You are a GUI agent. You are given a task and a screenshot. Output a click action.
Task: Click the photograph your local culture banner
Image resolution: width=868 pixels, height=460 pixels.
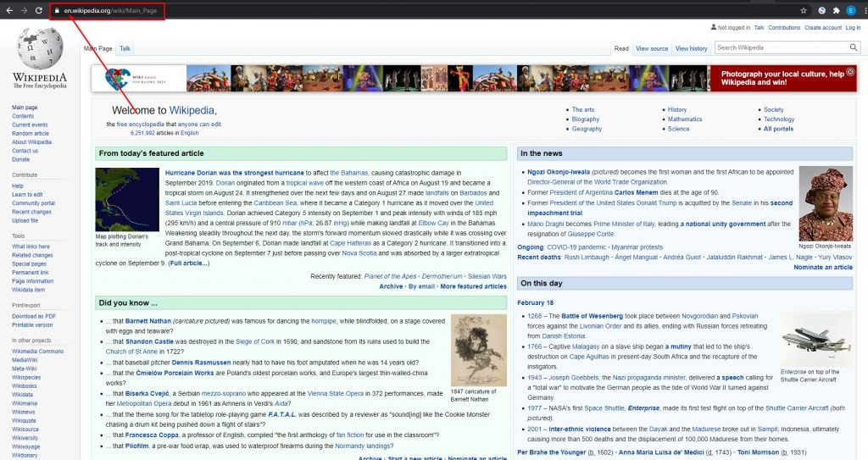[474, 78]
